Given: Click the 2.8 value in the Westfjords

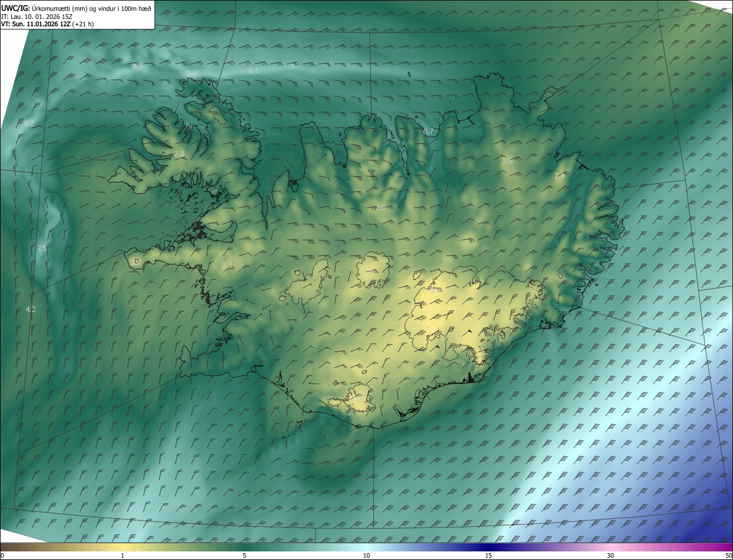Looking at the screenshot, I should point(179,153).
